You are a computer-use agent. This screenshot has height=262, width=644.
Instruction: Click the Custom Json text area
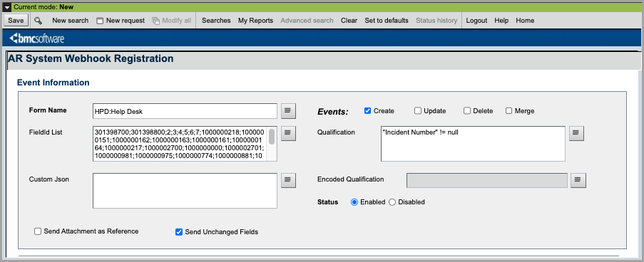pyautogui.click(x=185, y=191)
